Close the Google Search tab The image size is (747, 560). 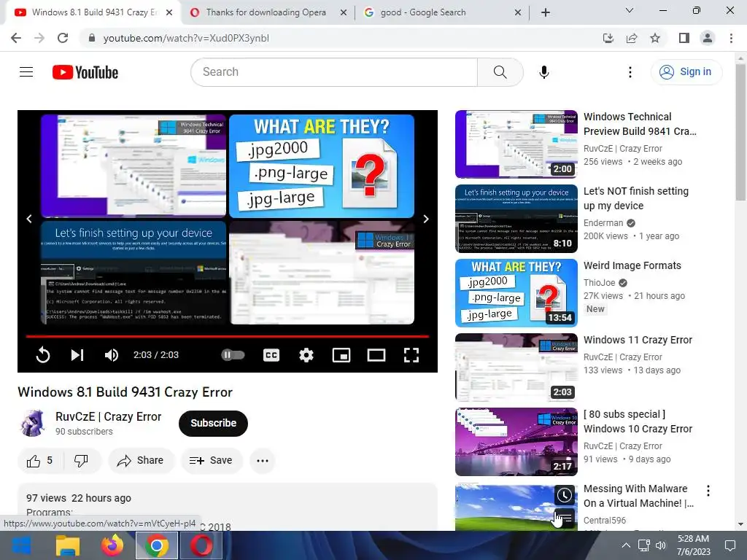coord(518,13)
